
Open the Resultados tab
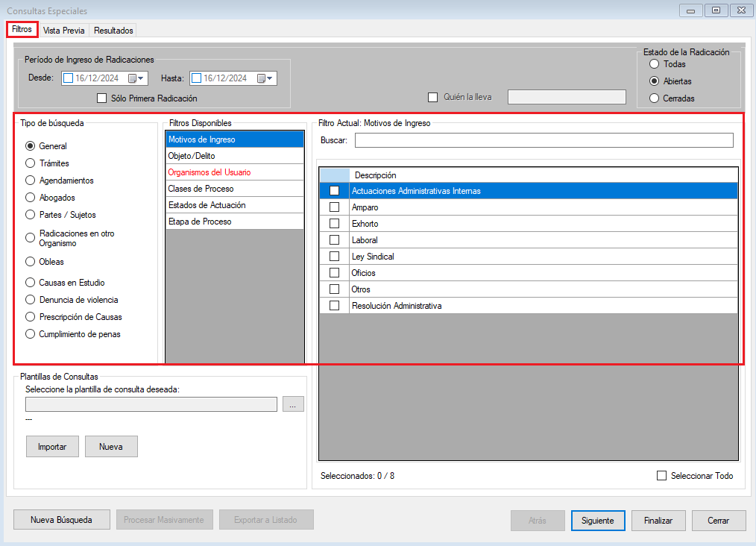click(x=113, y=31)
